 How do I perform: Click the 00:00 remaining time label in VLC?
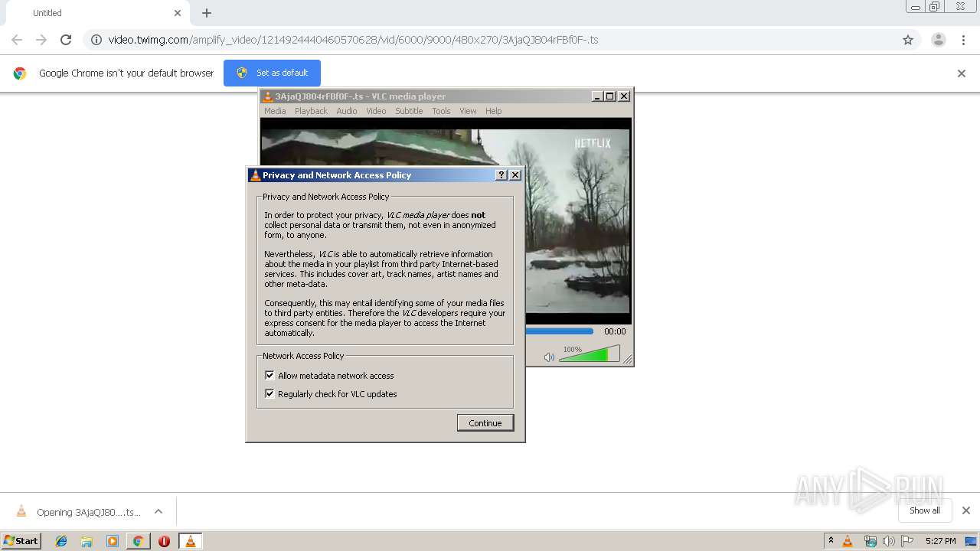(615, 331)
